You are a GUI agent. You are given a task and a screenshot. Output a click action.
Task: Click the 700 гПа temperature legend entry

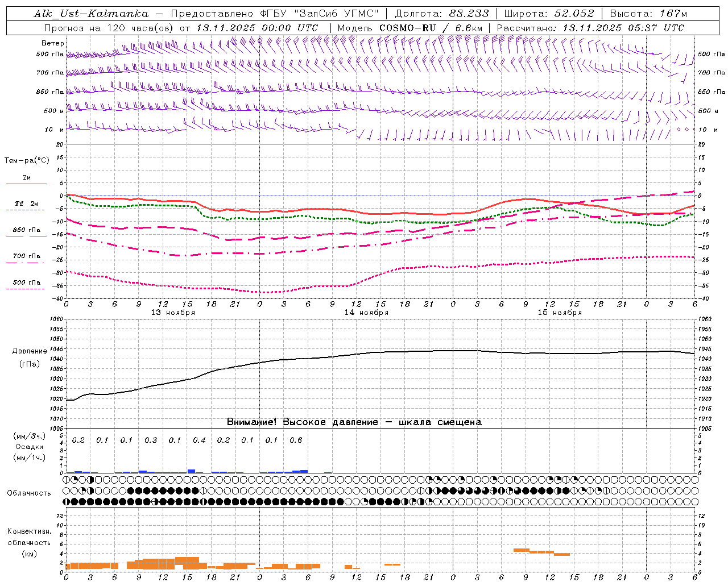(x=27, y=256)
